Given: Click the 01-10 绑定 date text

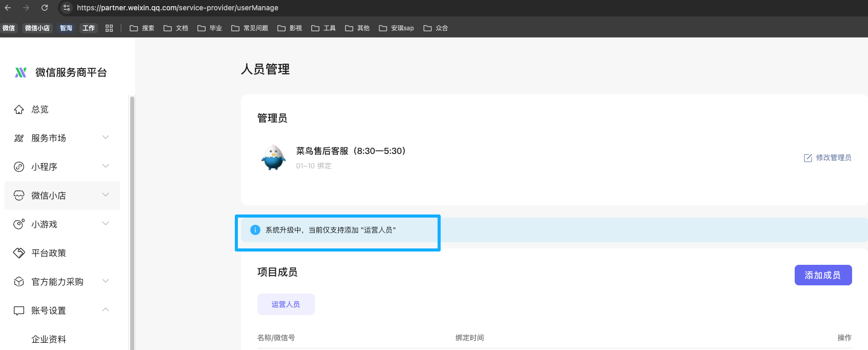Looking at the screenshot, I should click(314, 166).
